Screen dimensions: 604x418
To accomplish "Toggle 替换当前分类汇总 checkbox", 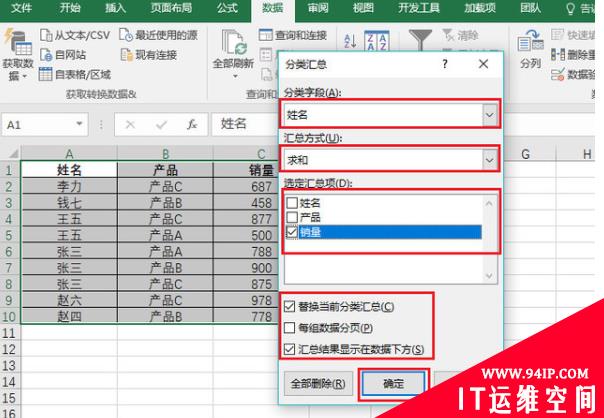I will [289, 307].
